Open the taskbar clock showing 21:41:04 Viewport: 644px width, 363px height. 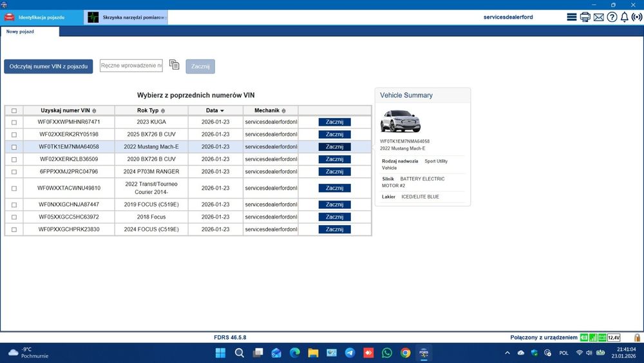pos(624,353)
